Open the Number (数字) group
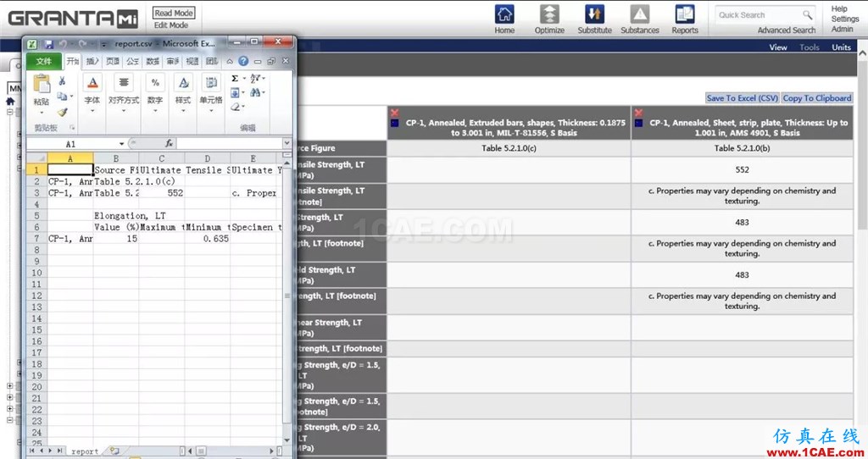Viewport: 868px width, 459px height. (x=155, y=92)
